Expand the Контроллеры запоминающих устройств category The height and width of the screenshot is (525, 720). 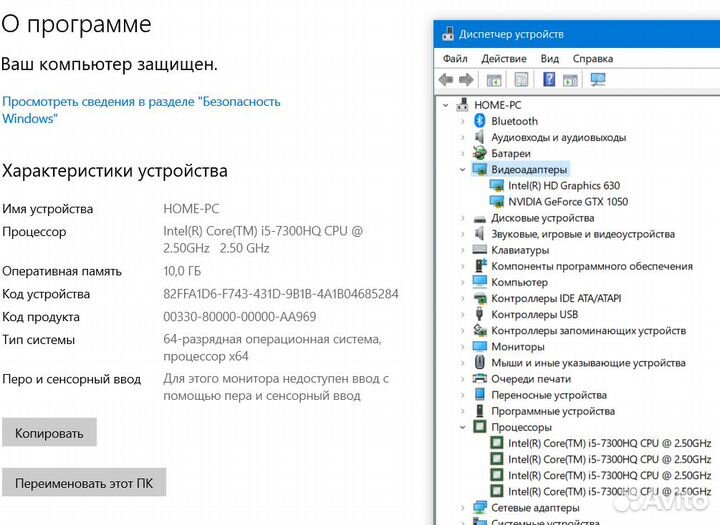tap(462, 331)
